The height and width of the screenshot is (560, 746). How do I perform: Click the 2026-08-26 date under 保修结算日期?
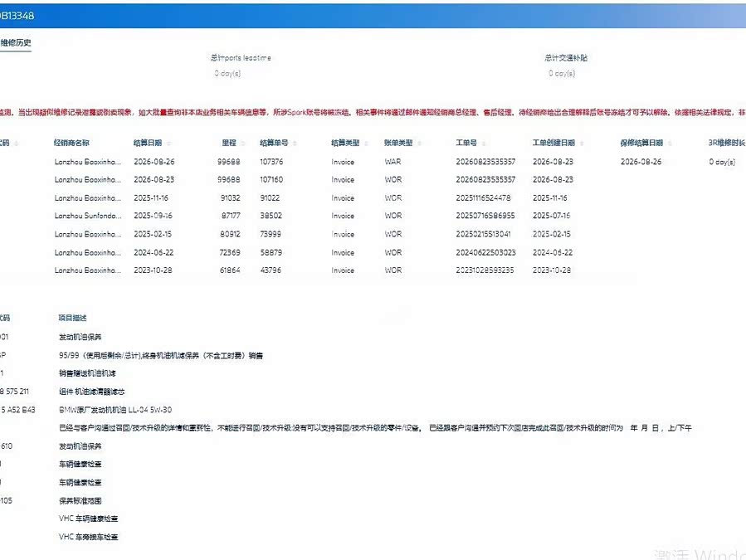point(641,162)
